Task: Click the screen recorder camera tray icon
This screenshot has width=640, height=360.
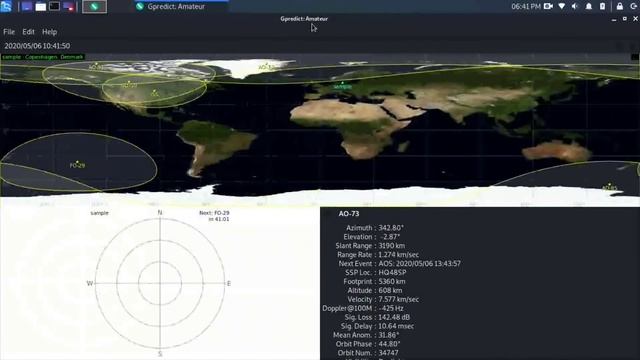Action: click(548, 6)
